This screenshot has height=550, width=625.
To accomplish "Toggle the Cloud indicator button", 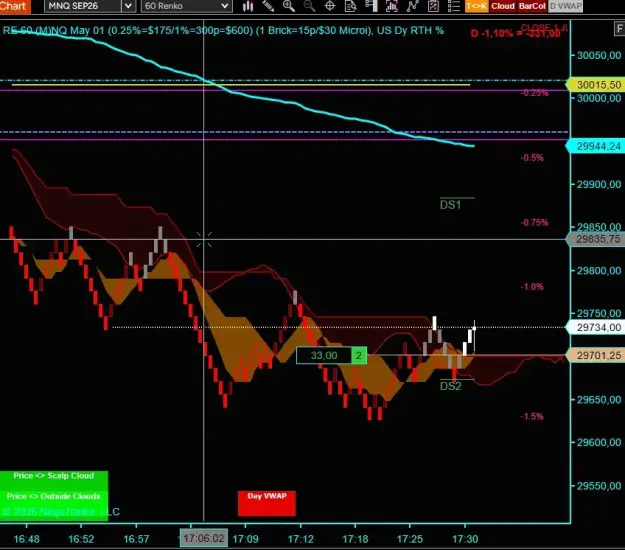I will [x=503, y=6].
